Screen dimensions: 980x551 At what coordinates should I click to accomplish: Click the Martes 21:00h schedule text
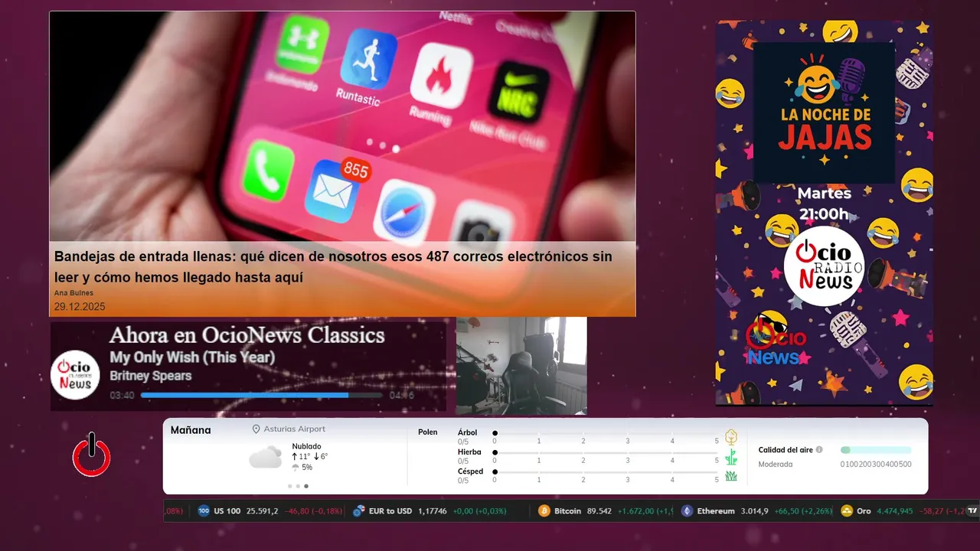point(824,204)
